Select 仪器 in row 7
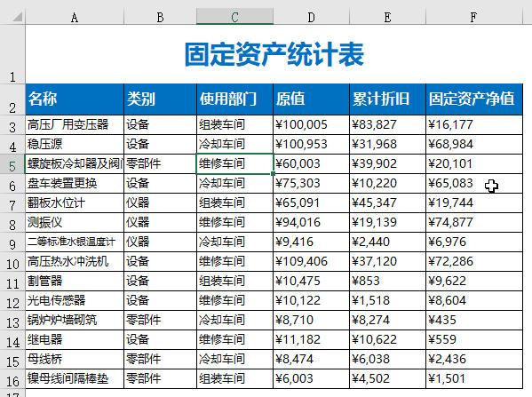Viewport: 532px width, 397px height. (x=160, y=203)
